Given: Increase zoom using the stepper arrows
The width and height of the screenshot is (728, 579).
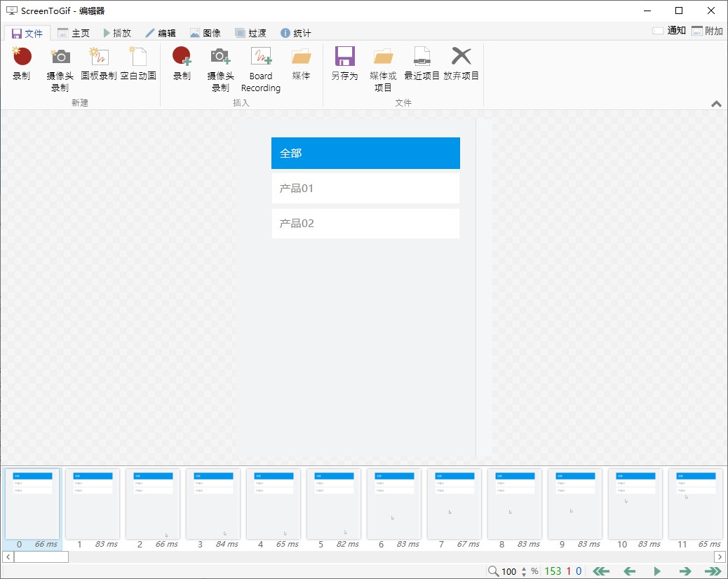Looking at the screenshot, I should tap(523, 571).
